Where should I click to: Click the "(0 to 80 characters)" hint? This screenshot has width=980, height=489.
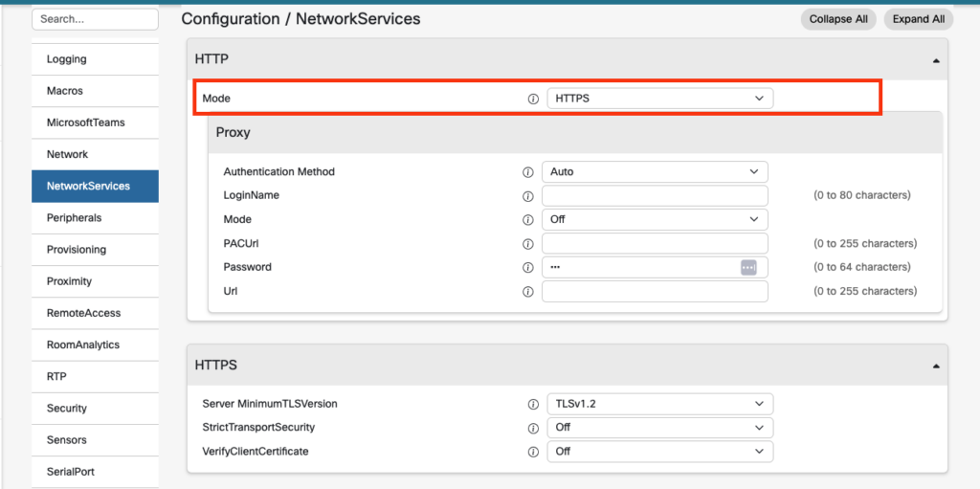862,196
